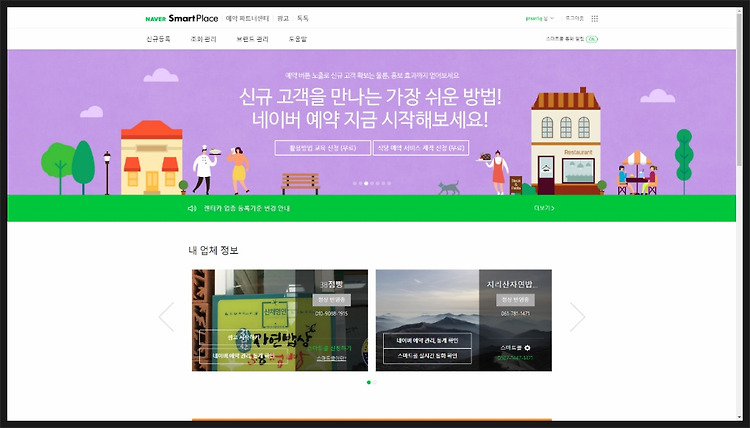
Task: Open the 브랜드 관리 menu
Action: click(x=252, y=39)
